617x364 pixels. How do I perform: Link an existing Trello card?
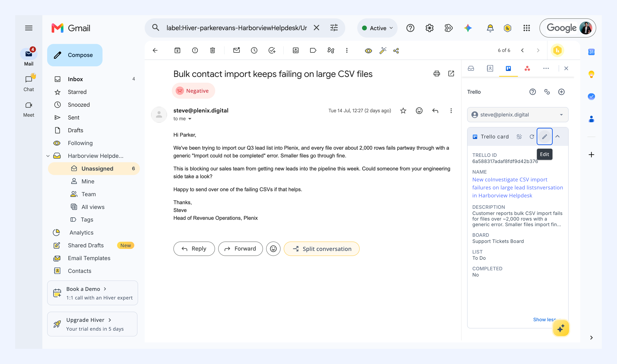547,92
